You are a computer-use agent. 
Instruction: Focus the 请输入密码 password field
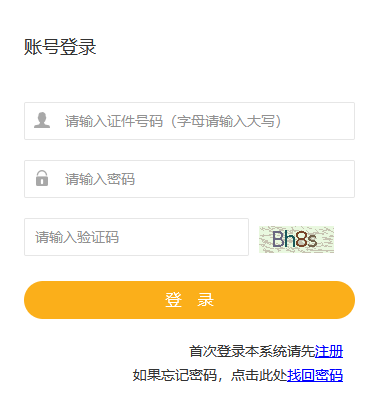coord(189,179)
